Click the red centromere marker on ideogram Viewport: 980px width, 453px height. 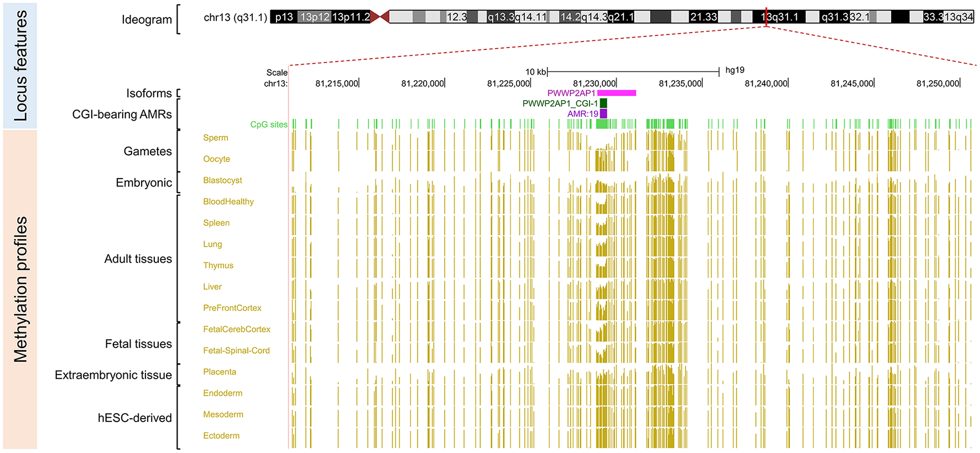[x=380, y=17]
